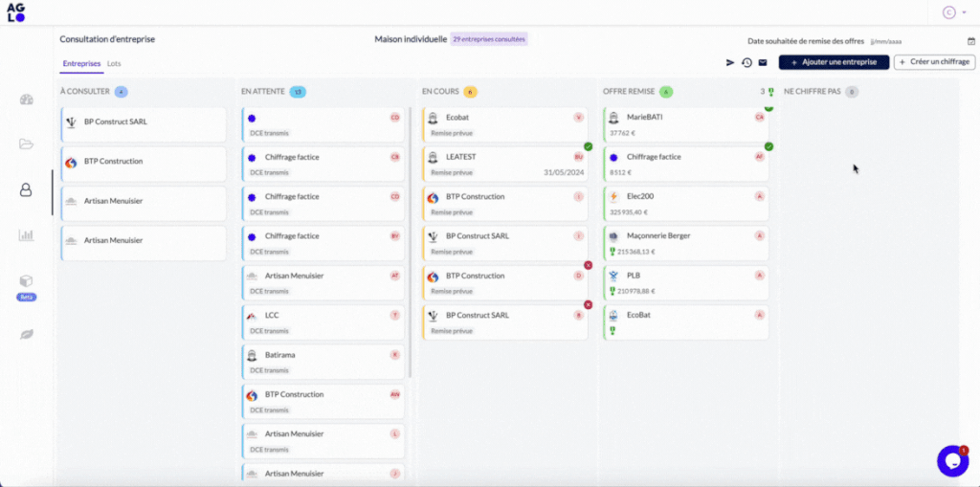Image resolution: width=980 pixels, height=487 pixels.
Task: Click the AT badge on Artisan Menuisier card
Action: [x=395, y=276]
